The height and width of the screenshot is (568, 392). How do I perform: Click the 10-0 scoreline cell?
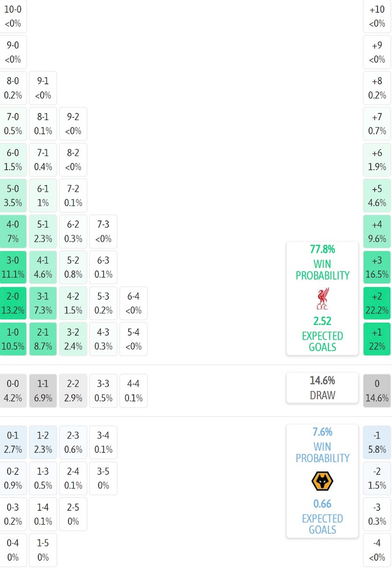[x=13, y=16]
